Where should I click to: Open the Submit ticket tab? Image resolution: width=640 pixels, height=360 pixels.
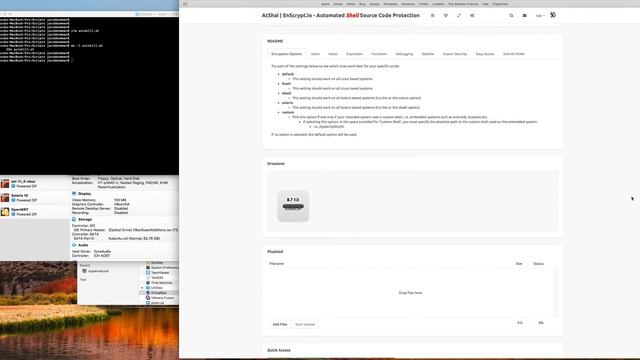point(513,54)
